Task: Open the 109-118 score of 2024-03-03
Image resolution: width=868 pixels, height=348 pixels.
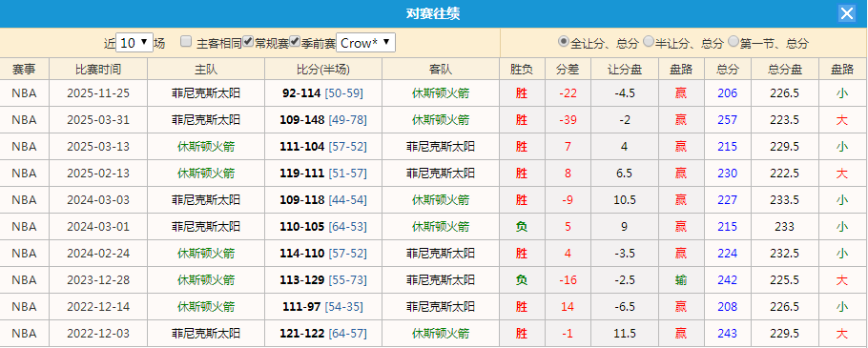Action: [x=303, y=199]
